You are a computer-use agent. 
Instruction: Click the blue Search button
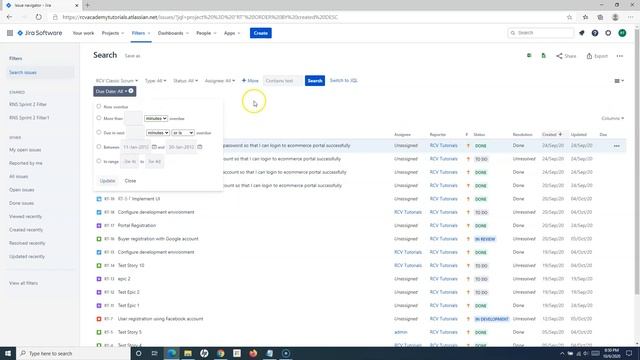[315, 81]
